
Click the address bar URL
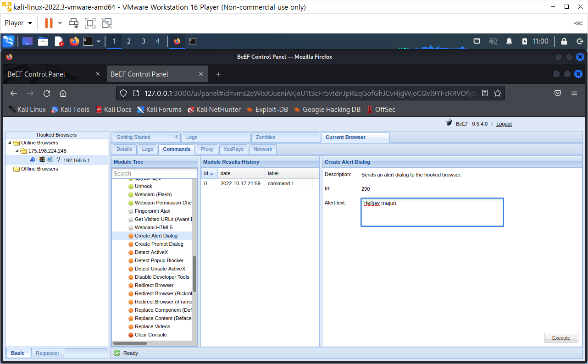click(x=310, y=93)
